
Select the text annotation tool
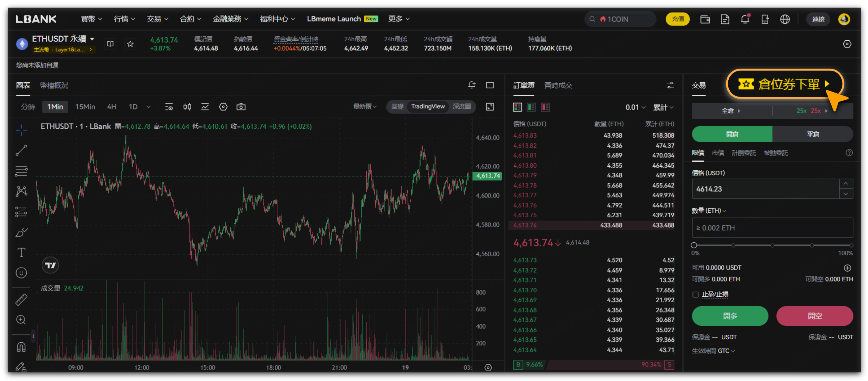coord(21,252)
